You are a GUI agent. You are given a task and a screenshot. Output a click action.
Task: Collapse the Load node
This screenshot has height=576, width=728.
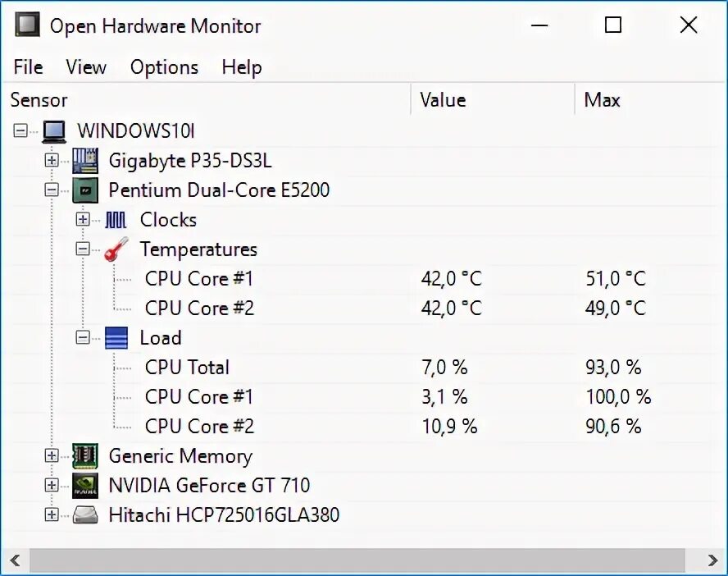click(x=83, y=338)
